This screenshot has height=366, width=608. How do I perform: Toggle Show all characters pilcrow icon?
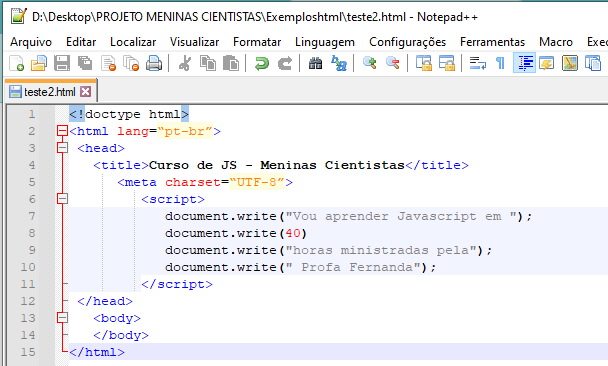tap(501, 63)
